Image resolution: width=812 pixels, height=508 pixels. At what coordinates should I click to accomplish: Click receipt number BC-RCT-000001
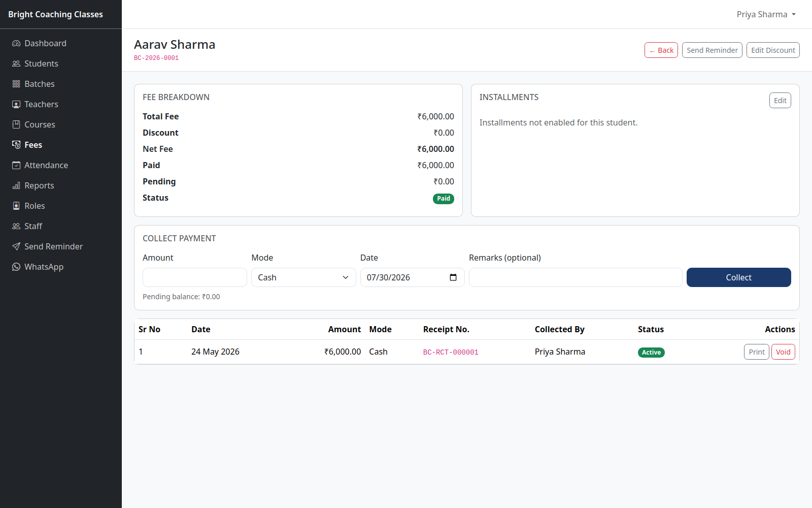tap(451, 352)
